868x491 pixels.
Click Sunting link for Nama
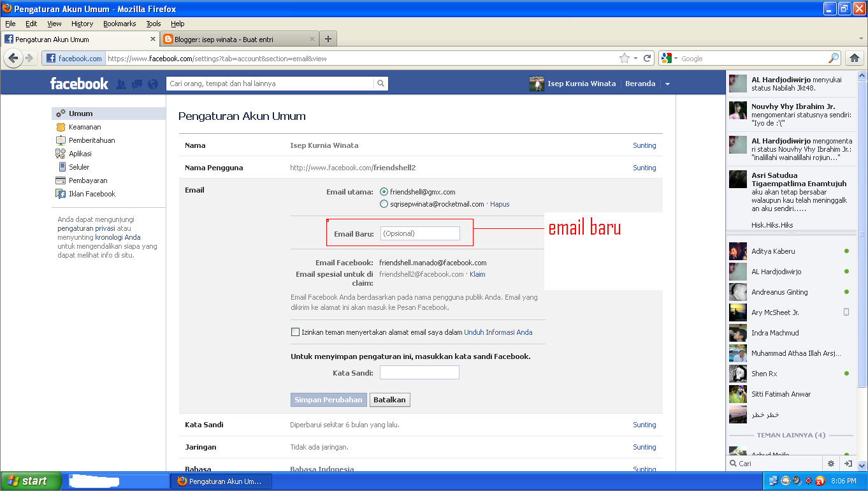click(x=644, y=145)
